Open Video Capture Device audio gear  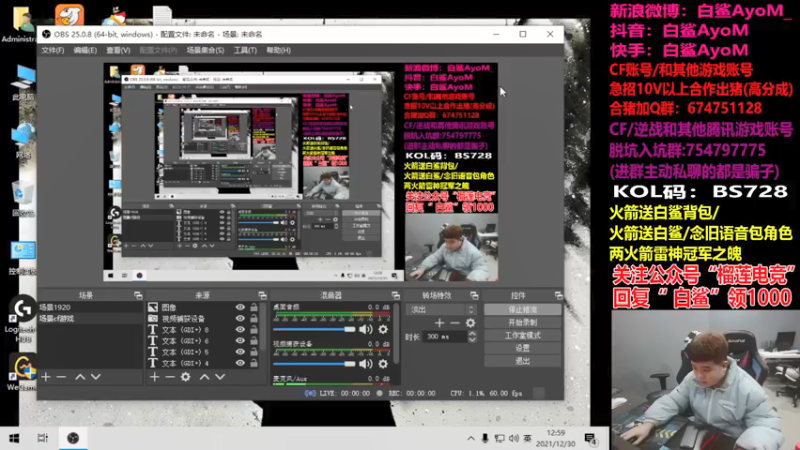[x=383, y=364]
